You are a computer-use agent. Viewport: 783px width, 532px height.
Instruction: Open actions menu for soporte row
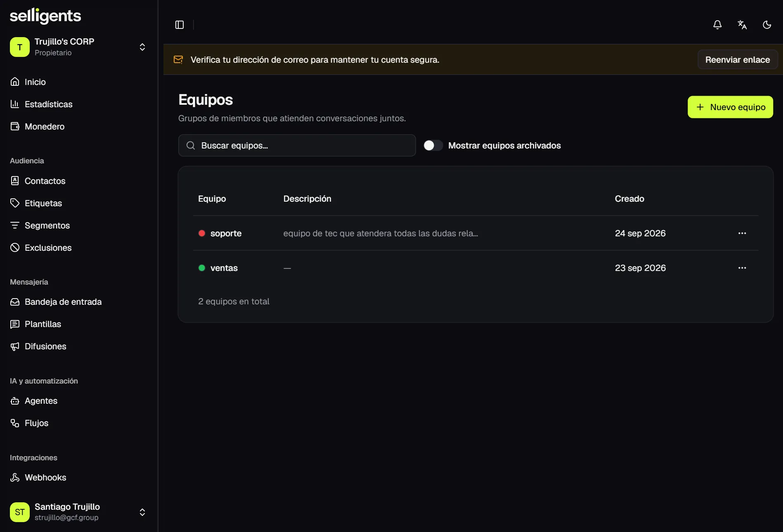[x=742, y=233]
